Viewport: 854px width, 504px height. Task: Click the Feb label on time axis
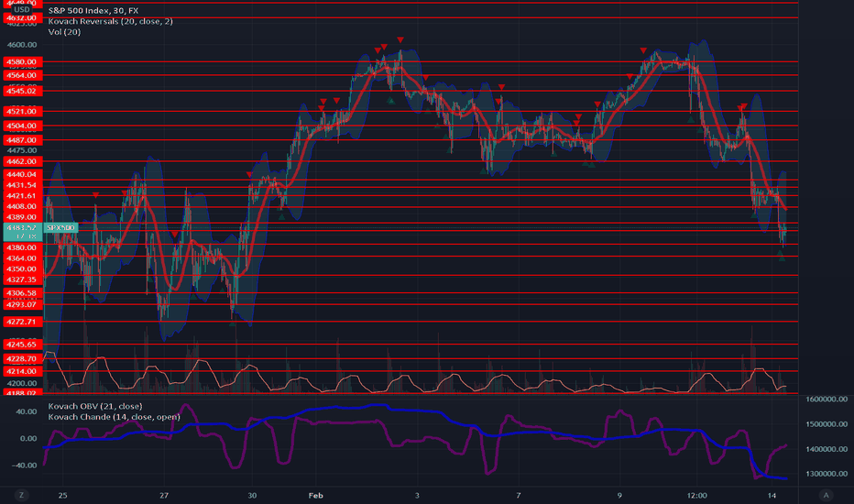(x=315, y=495)
